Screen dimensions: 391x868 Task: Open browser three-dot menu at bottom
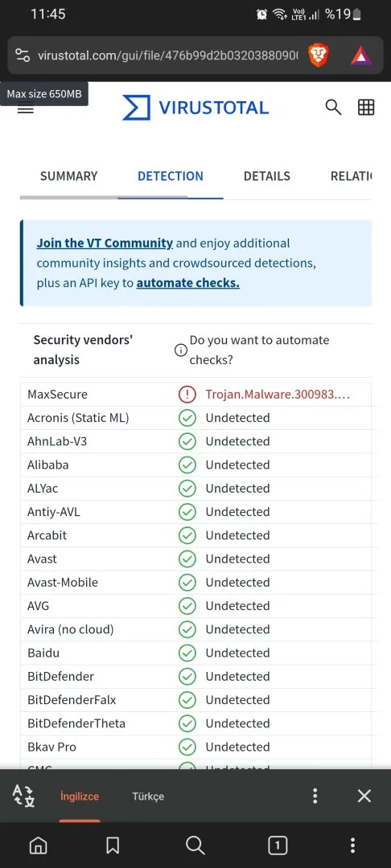tap(352, 845)
